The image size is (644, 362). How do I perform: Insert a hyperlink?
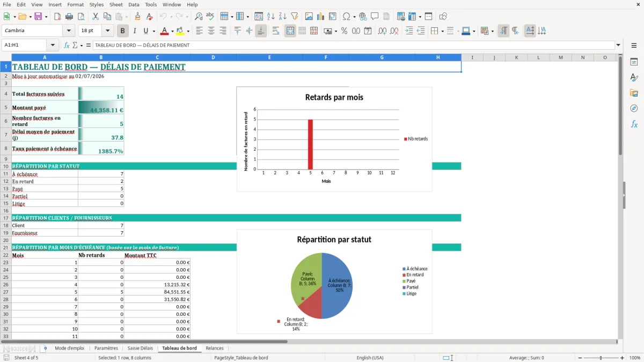click(x=363, y=17)
